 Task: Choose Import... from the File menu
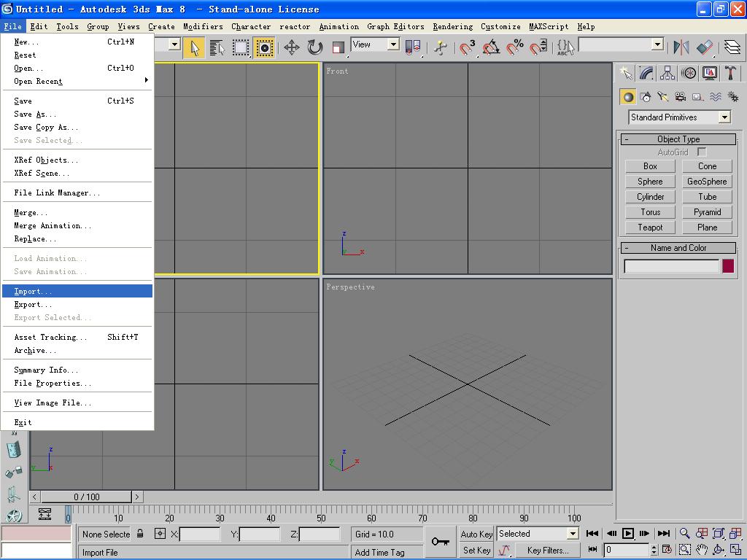click(77, 291)
